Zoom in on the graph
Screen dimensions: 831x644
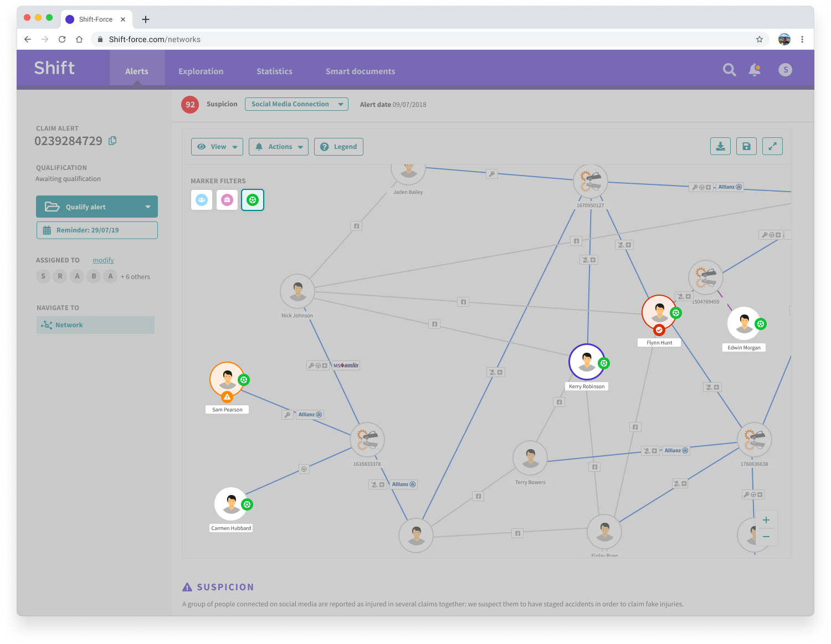coord(766,520)
